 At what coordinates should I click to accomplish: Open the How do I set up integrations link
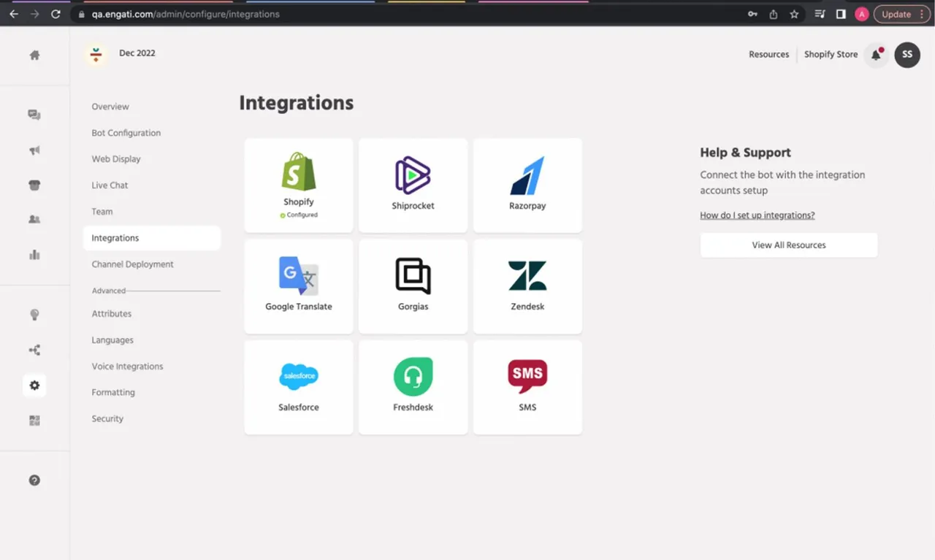pos(757,215)
